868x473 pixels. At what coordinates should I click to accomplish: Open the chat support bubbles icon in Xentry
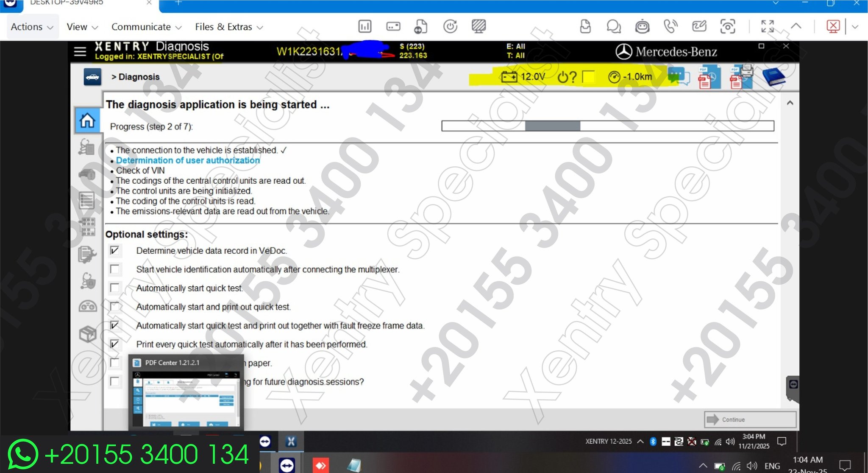click(679, 77)
